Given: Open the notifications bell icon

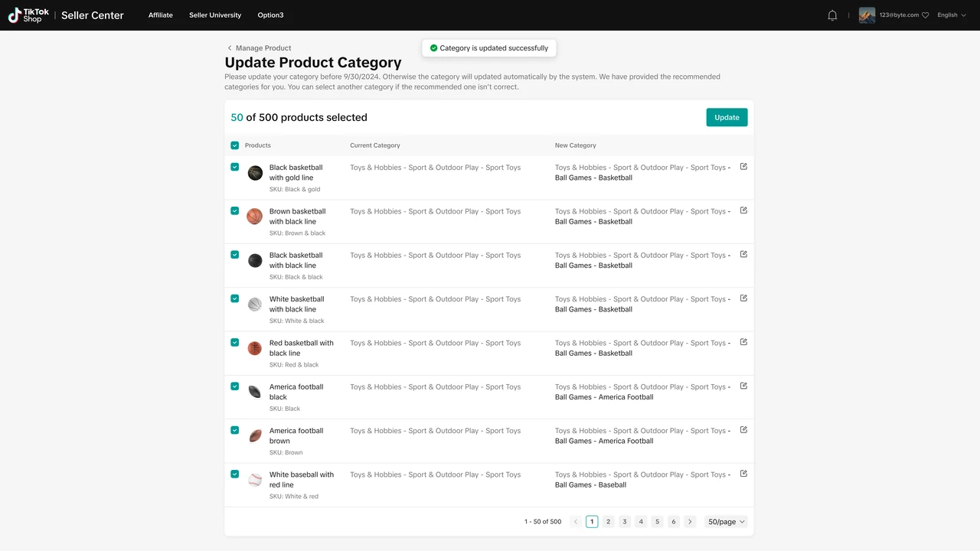Looking at the screenshot, I should (x=832, y=15).
